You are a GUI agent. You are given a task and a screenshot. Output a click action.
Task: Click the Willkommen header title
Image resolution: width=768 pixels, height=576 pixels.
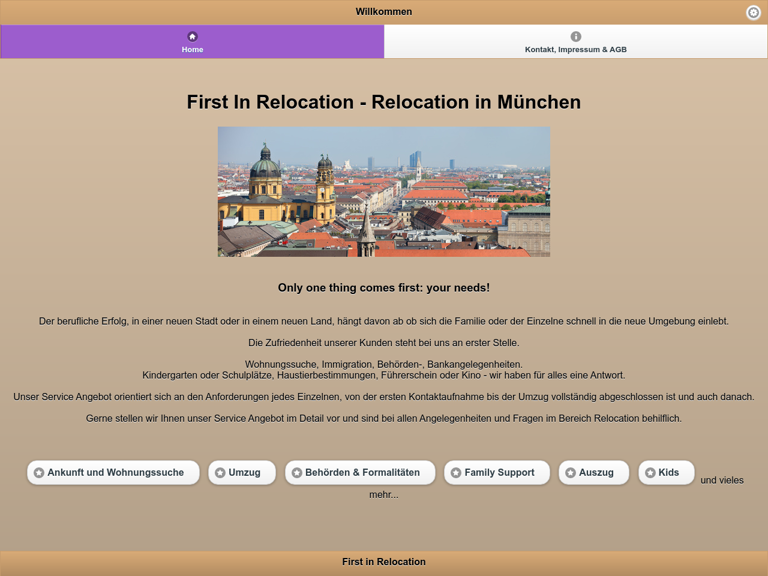(384, 12)
